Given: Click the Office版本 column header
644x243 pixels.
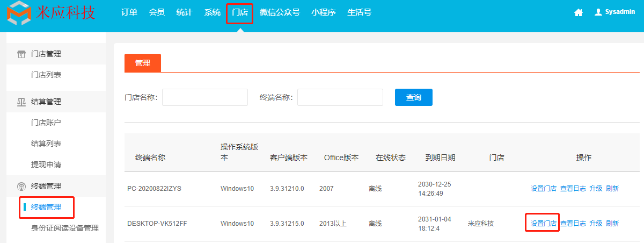Looking at the screenshot, I should pyautogui.click(x=341, y=158).
